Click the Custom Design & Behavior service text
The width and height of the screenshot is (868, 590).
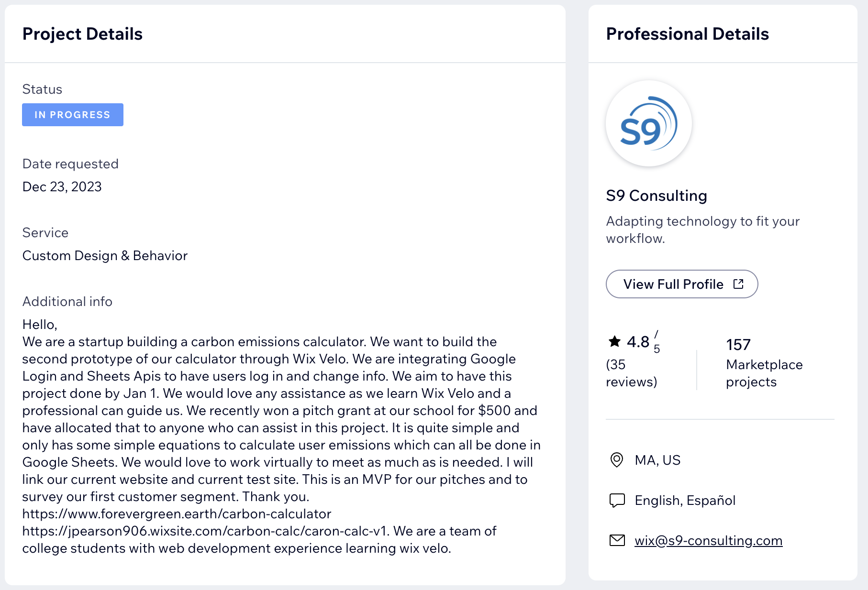point(105,256)
